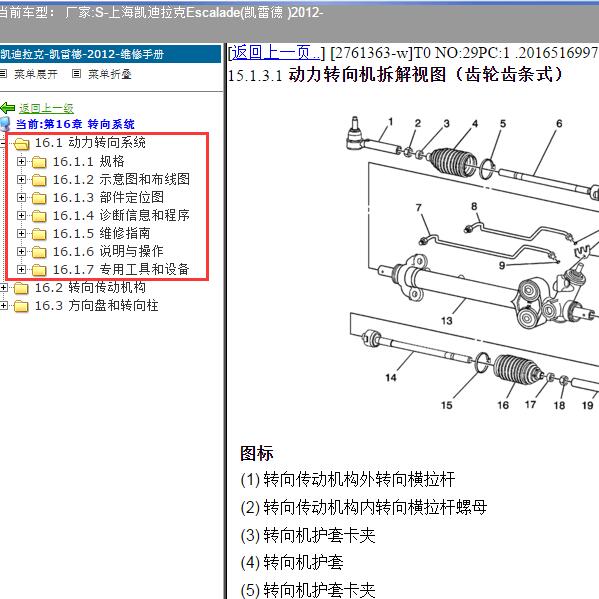599x599 pixels.
Task: Expand the 16.3 方向盘和转向柱 node
Action: click(3, 306)
